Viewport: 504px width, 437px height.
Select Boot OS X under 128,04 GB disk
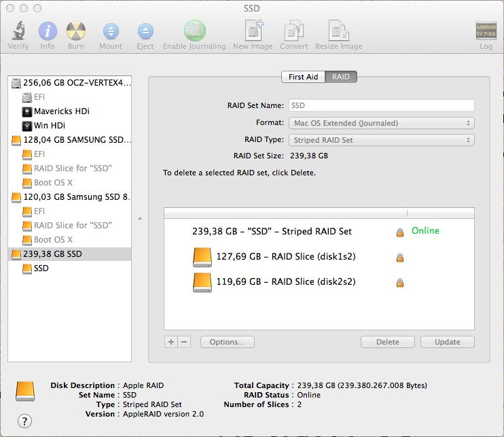point(70,183)
